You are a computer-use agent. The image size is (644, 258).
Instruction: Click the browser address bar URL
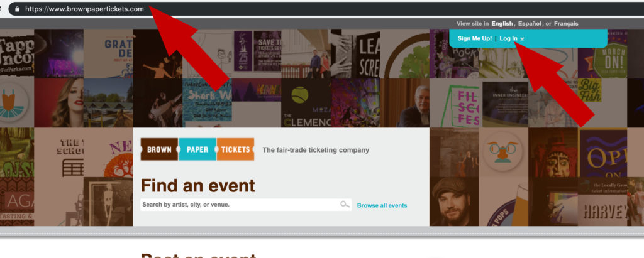click(x=84, y=9)
